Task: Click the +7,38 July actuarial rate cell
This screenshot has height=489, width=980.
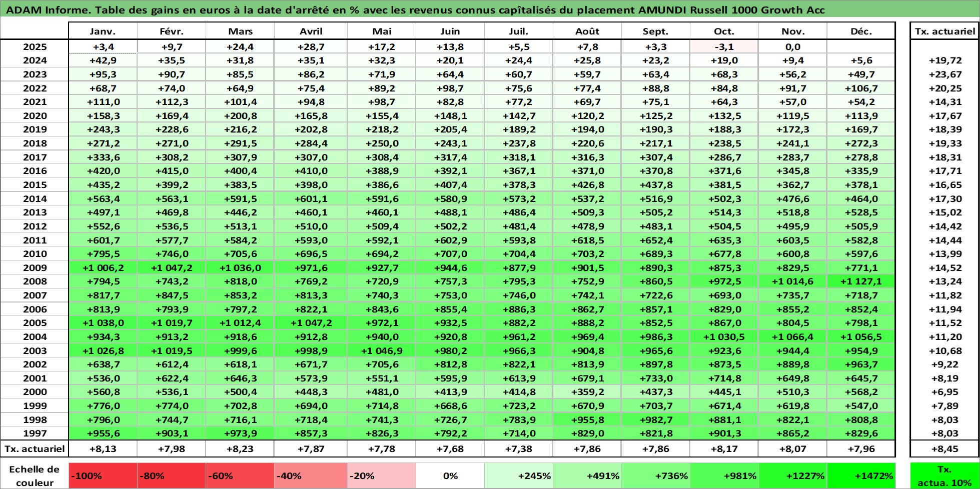Action: pyautogui.click(x=518, y=448)
